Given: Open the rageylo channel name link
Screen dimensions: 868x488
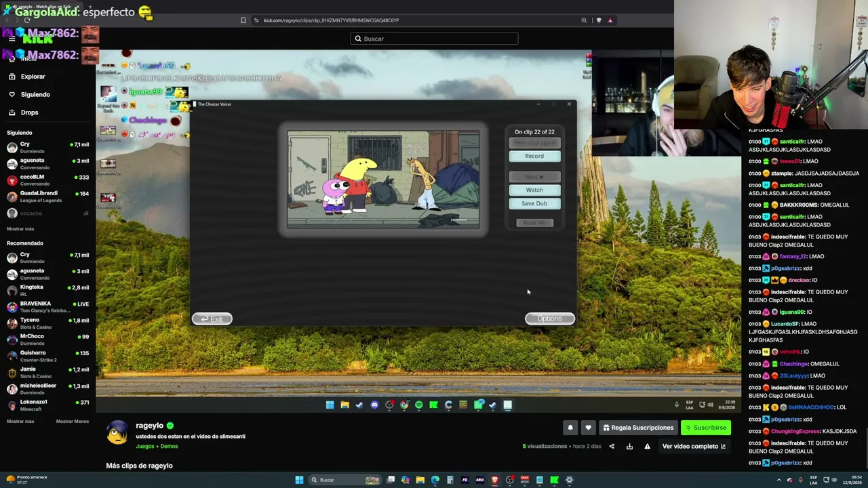Looking at the screenshot, I should 149,426.
